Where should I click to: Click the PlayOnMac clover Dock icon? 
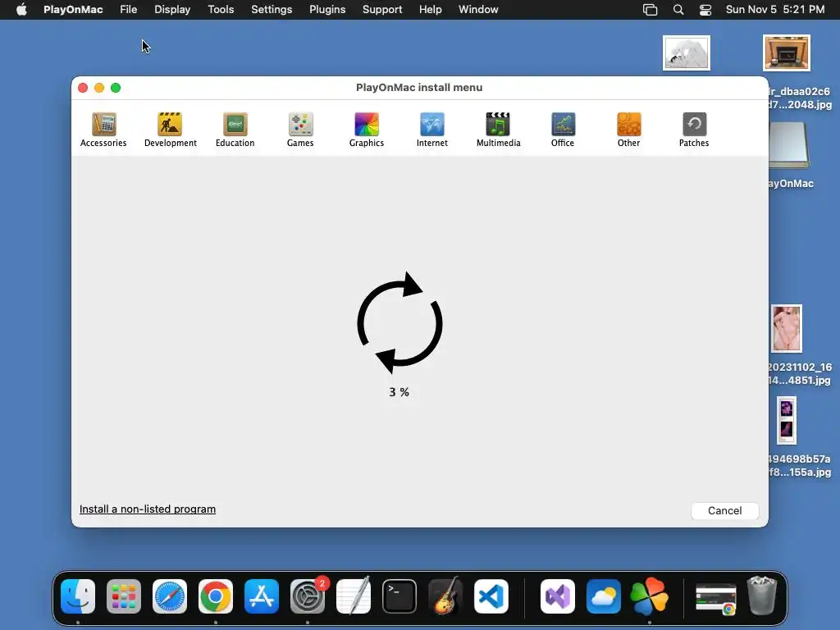click(x=650, y=596)
